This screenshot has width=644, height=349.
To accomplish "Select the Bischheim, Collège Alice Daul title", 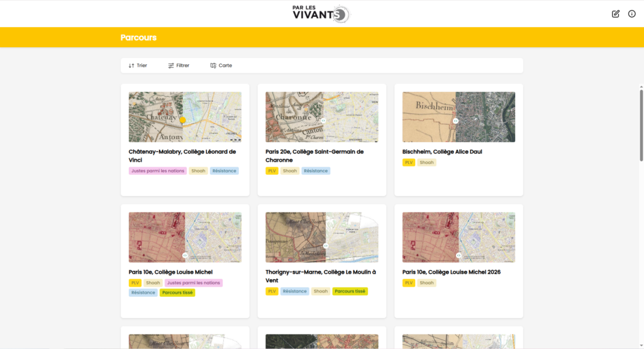I will [442, 152].
